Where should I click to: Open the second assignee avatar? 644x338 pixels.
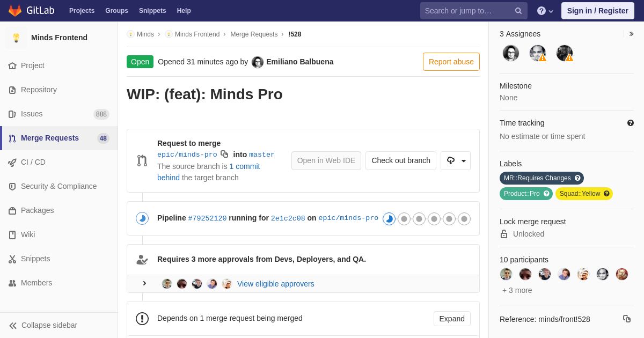(x=538, y=53)
